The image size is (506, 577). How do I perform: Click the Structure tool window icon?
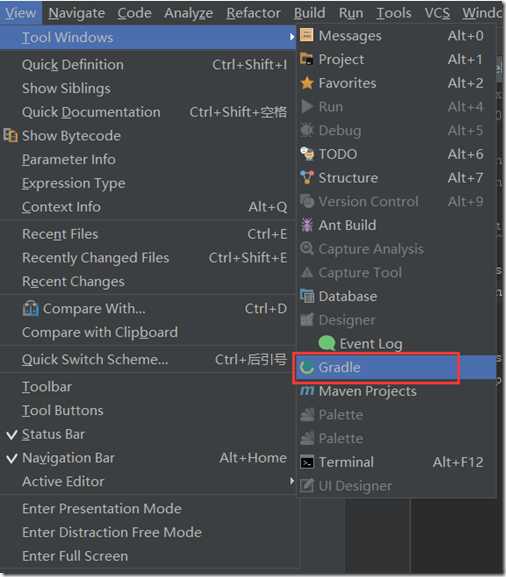click(x=307, y=177)
